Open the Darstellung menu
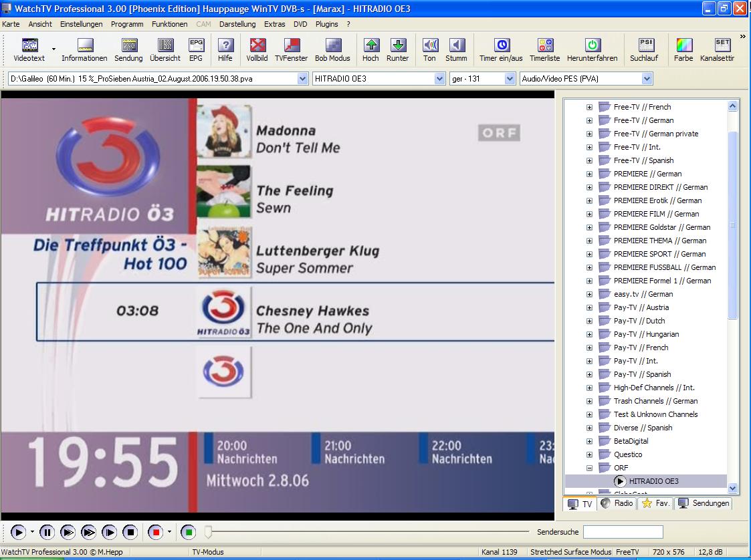The height and width of the screenshot is (560, 751). pos(237,24)
